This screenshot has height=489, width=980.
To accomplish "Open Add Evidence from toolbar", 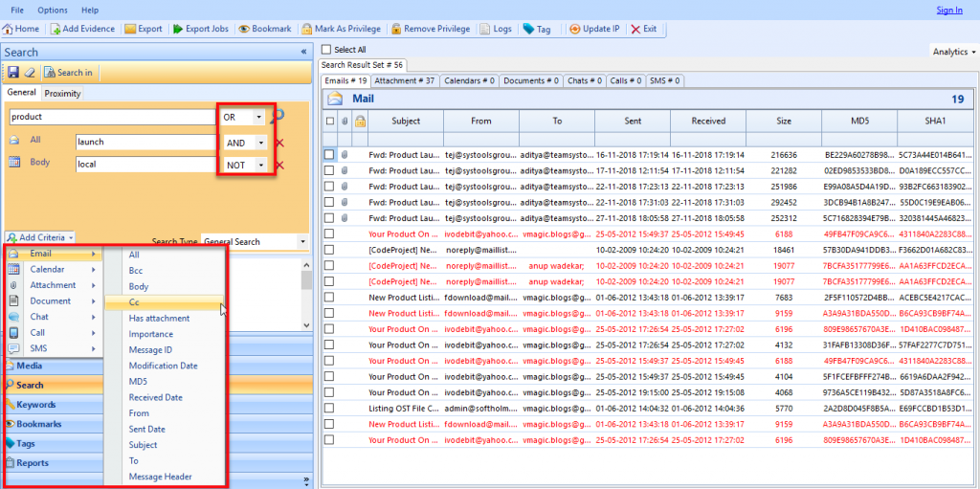I will tap(82, 29).
